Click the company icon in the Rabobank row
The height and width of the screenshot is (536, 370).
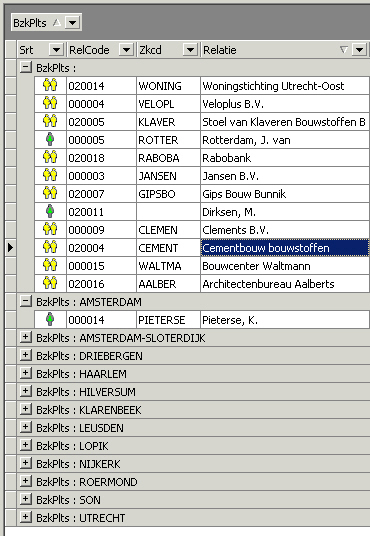click(x=50, y=157)
